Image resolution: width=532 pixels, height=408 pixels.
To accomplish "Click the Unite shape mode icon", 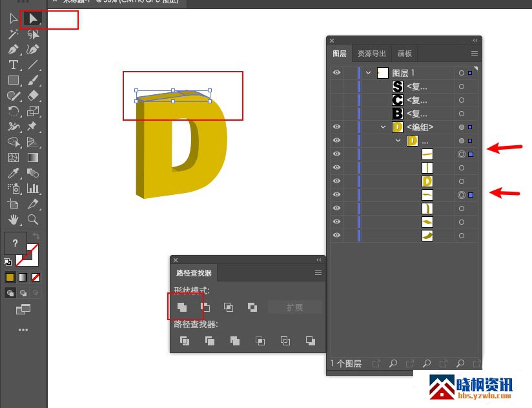I will [183, 307].
